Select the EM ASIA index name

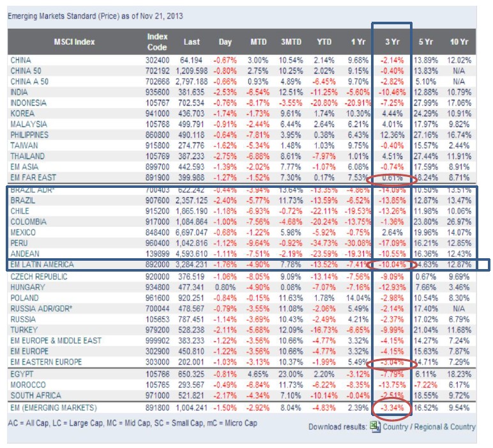pos(24,167)
